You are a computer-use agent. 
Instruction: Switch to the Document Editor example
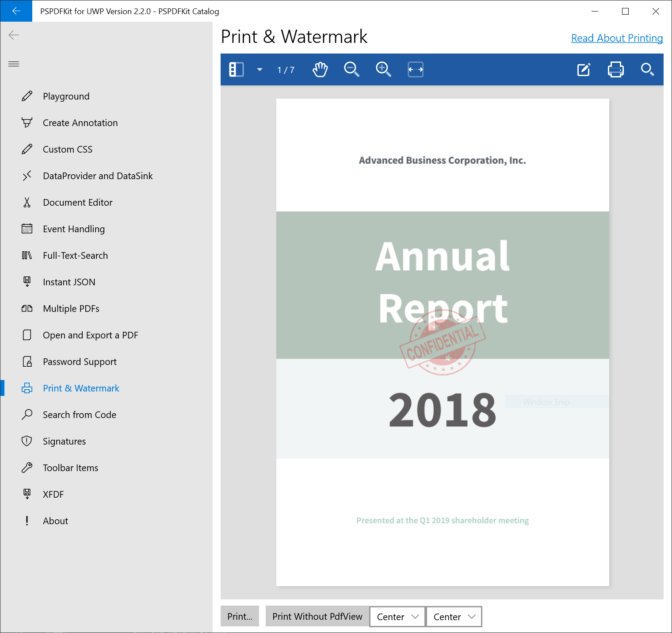tap(78, 202)
